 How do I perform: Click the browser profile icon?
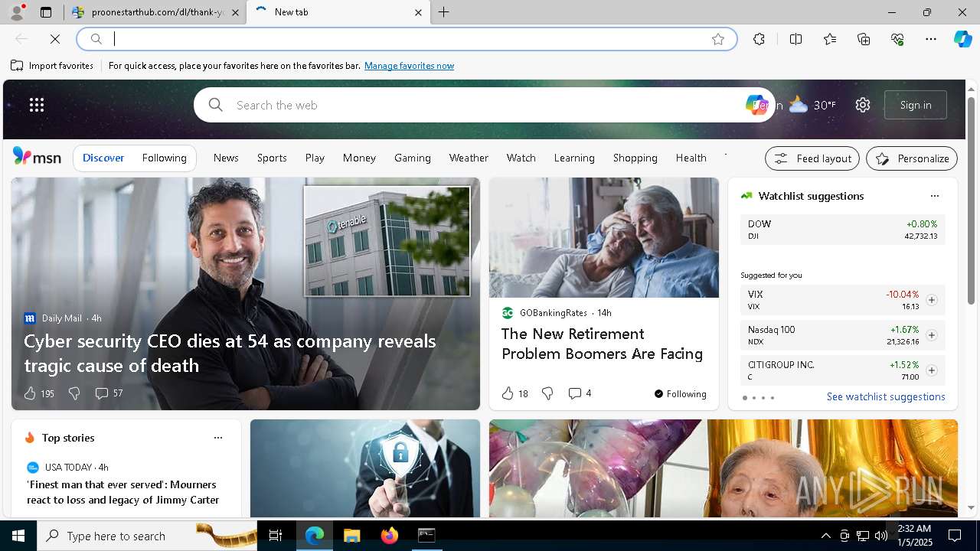[x=16, y=12]
